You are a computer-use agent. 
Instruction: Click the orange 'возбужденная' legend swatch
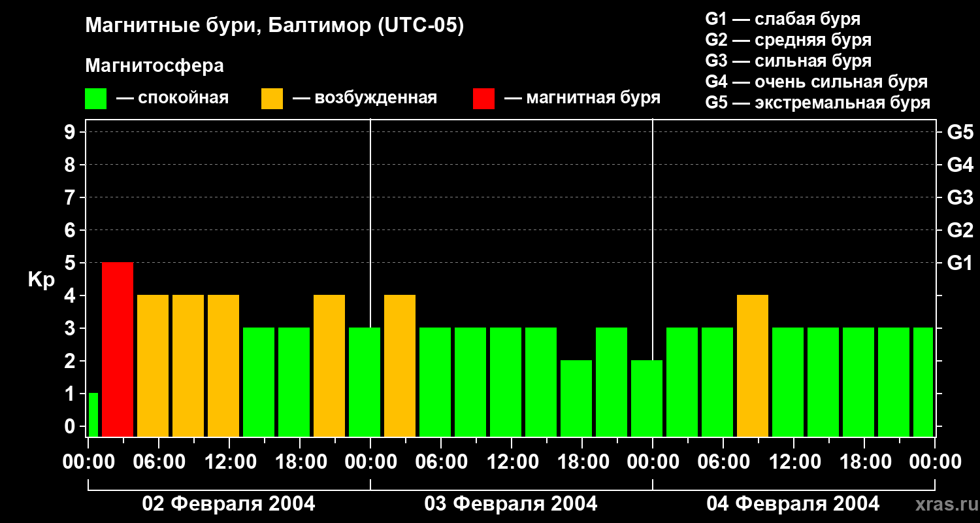[272, 99]
